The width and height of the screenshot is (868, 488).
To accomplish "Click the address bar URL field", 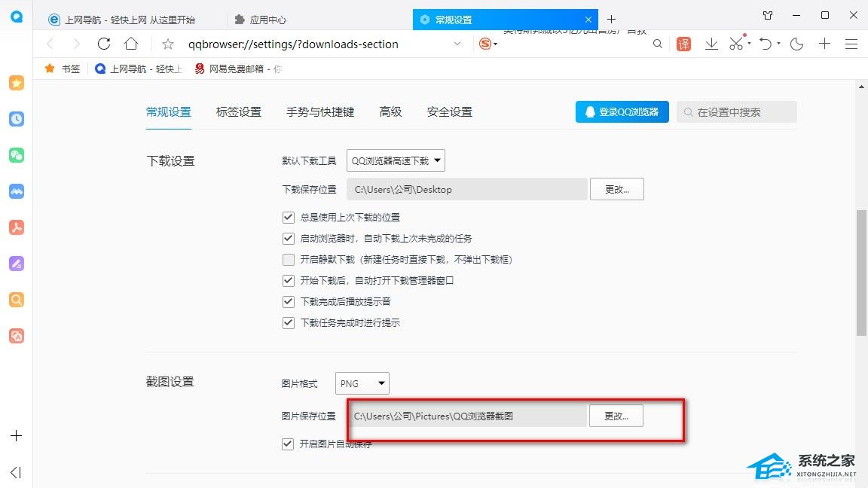I will pyautogui.click(x=293, y=44).
